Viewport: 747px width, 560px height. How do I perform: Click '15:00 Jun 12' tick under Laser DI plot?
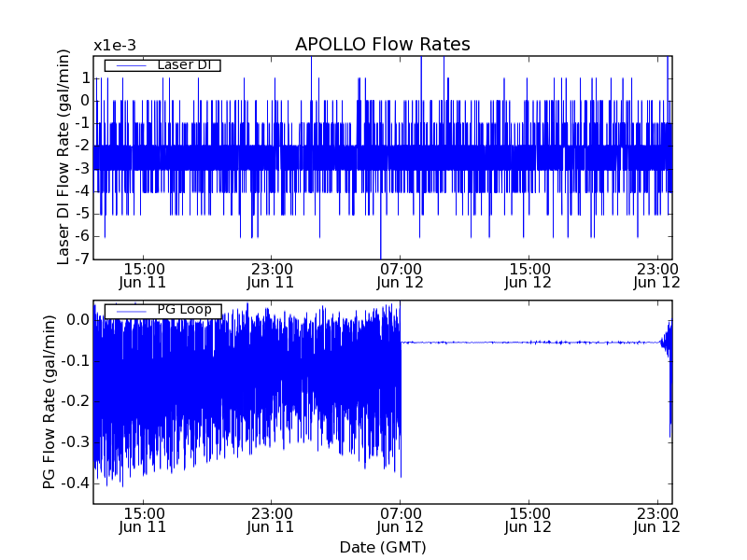click(529, 275)
